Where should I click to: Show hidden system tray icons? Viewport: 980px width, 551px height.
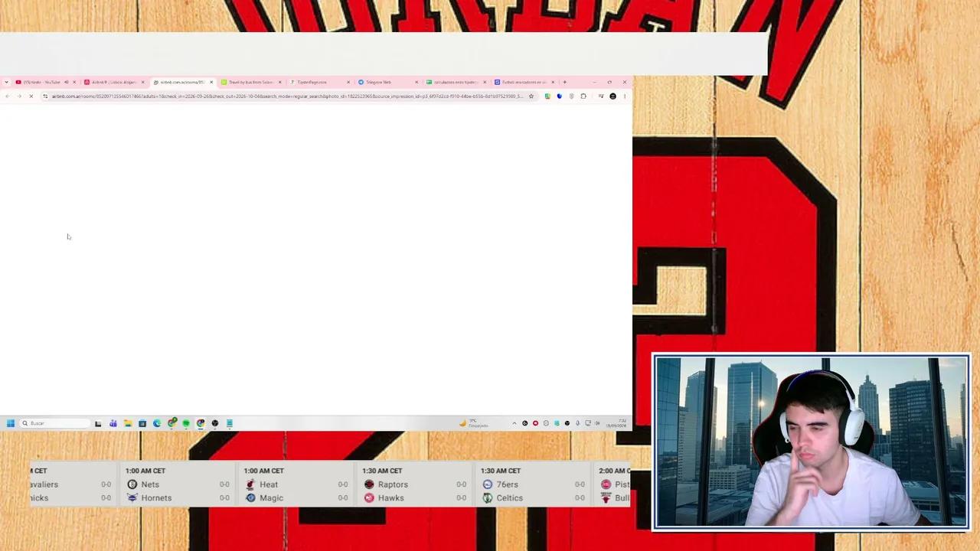click(x=514, y=423)
